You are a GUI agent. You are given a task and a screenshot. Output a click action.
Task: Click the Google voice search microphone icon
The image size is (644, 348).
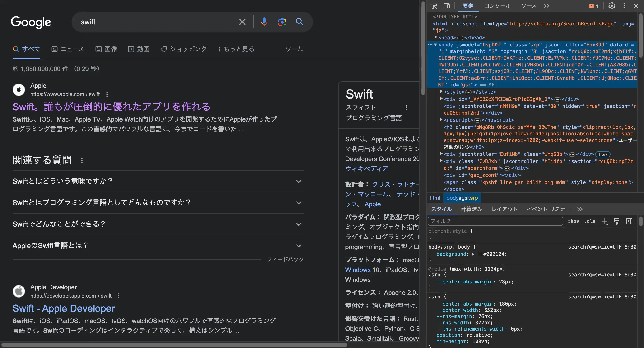click(x=264, y=21)
